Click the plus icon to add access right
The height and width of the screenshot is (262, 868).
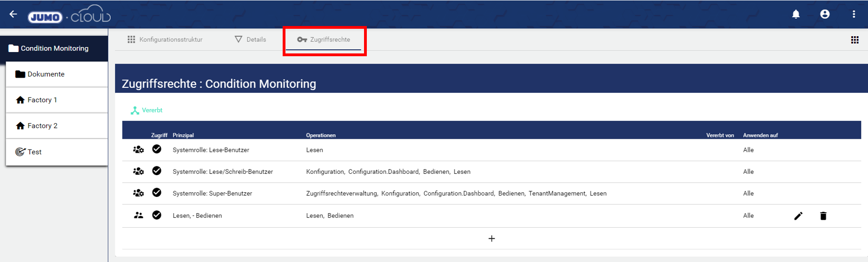point(491,239)
